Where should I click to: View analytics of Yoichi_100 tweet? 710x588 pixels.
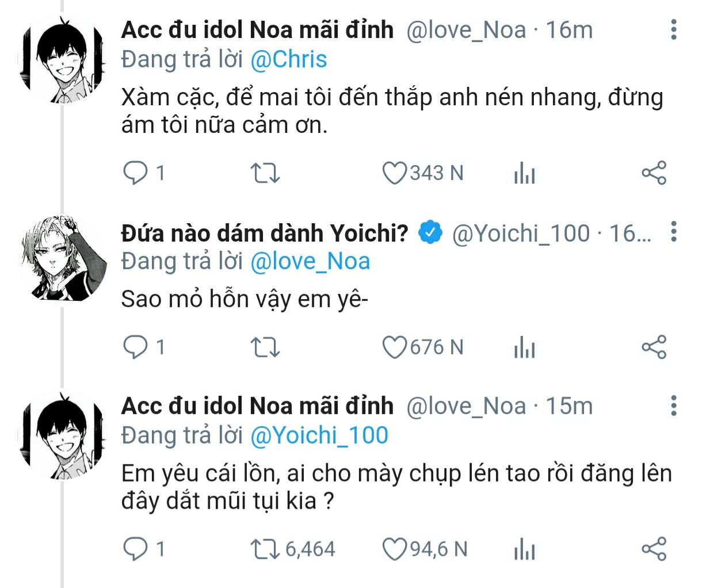pyautogui.click(x=524, y=347)
